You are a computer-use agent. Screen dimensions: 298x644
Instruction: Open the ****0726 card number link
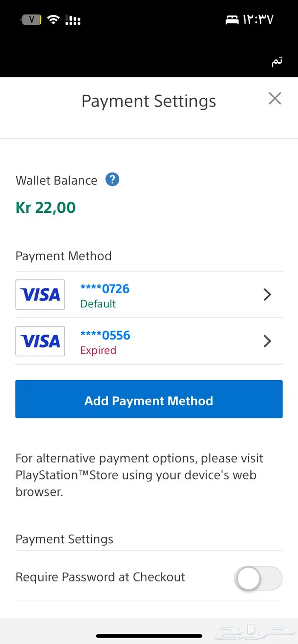(x=105, y=289)
